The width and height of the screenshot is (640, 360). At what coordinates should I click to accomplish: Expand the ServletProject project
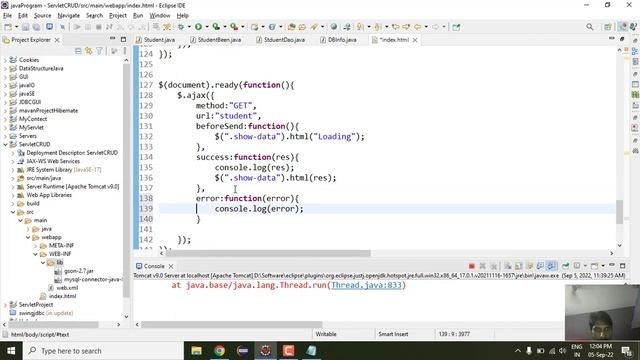pos(5,305)
